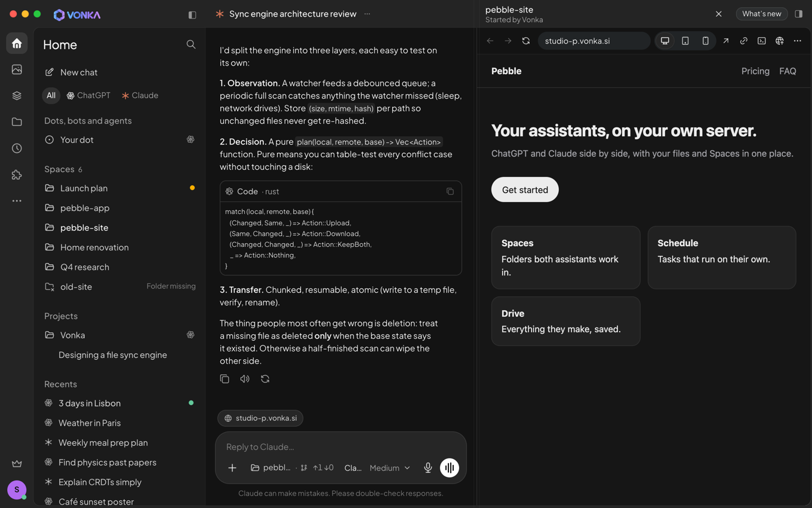Open the Home icon in the left rail
Screen dimensions: 812x508
tap(17, 44)
